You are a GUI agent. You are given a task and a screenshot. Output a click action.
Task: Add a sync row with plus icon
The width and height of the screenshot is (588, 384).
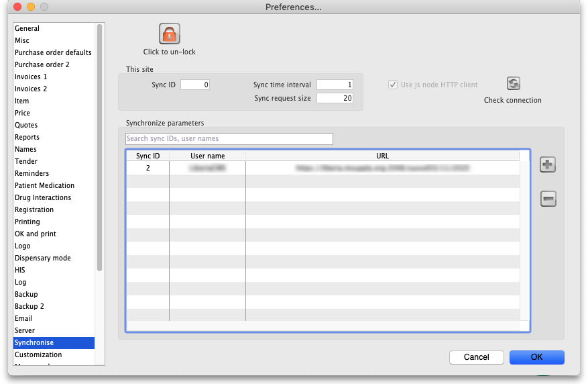[x=548, y=165]
